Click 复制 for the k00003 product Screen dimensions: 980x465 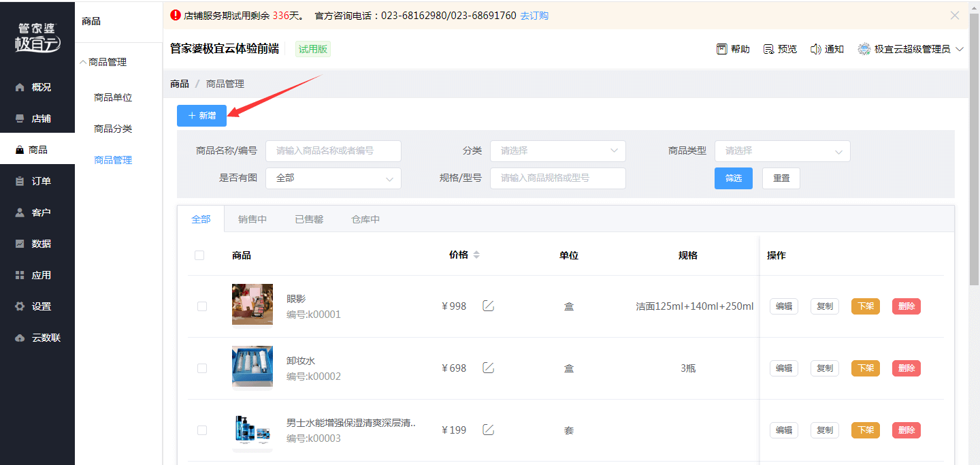click(x=825, y=430)
